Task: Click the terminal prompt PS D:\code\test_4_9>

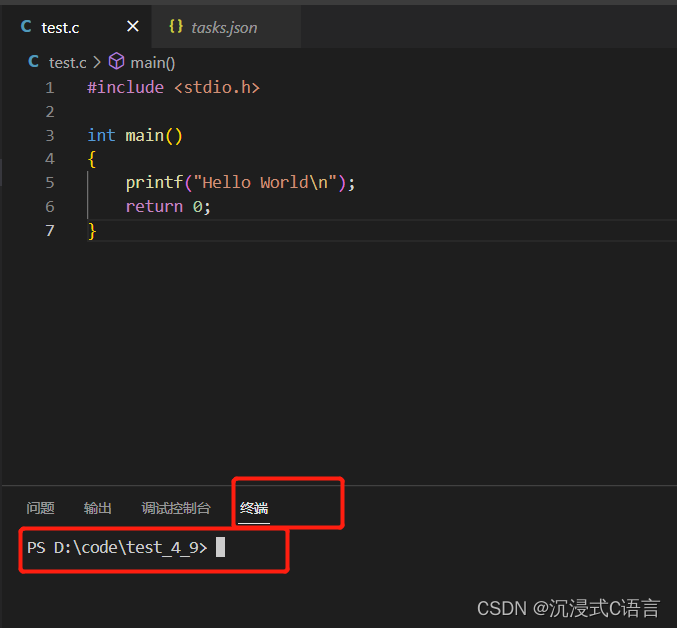Action: click(x=117, y=548)
